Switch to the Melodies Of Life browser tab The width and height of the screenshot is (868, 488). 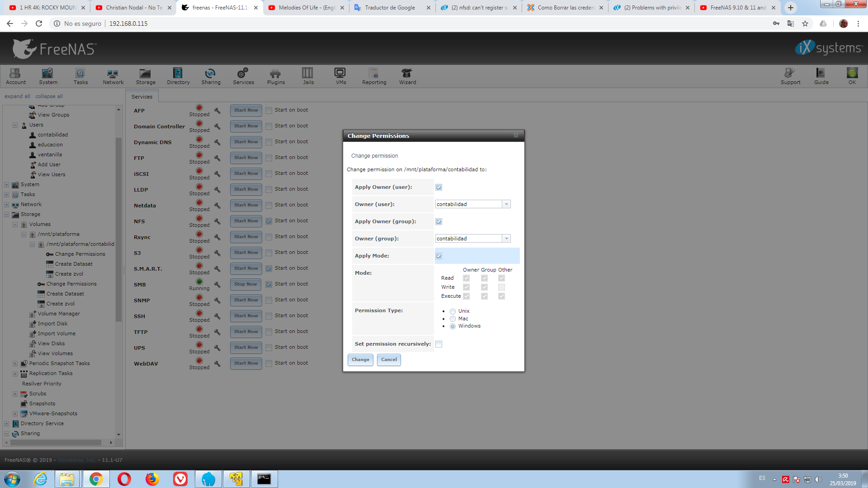tap(306, 8)
